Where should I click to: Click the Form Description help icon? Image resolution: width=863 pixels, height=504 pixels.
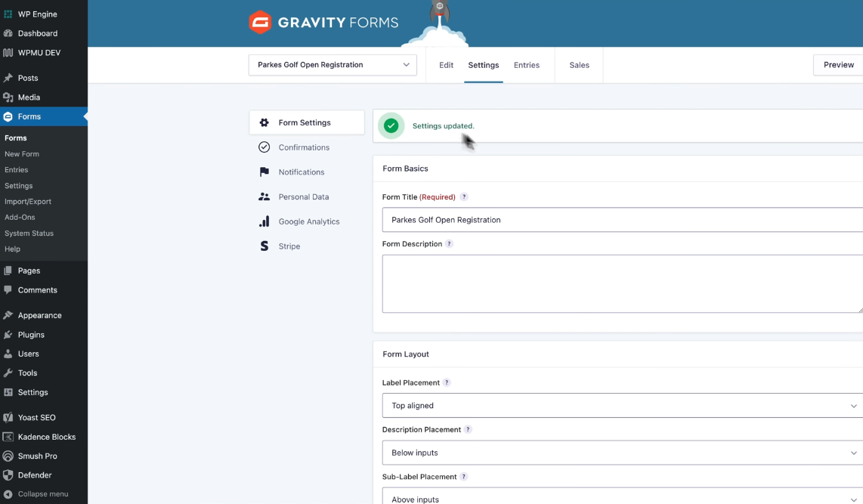click(x=449, y=244)
